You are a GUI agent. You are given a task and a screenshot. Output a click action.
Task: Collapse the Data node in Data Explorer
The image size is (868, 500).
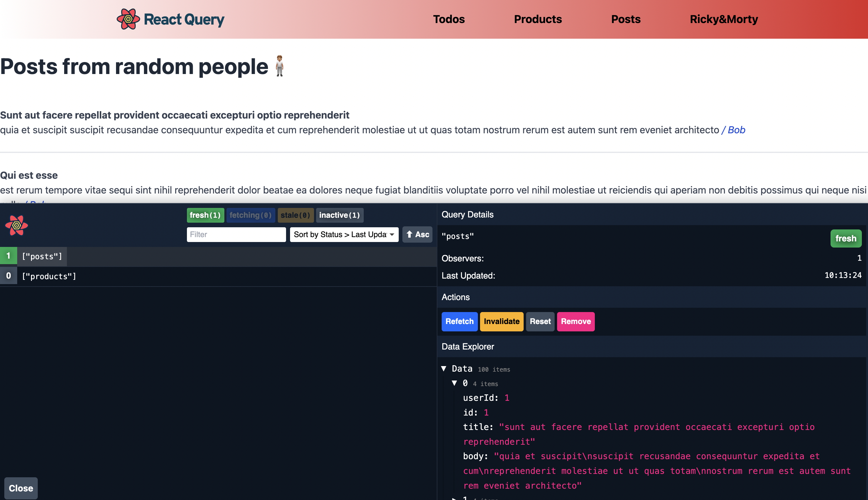[444, 369]
